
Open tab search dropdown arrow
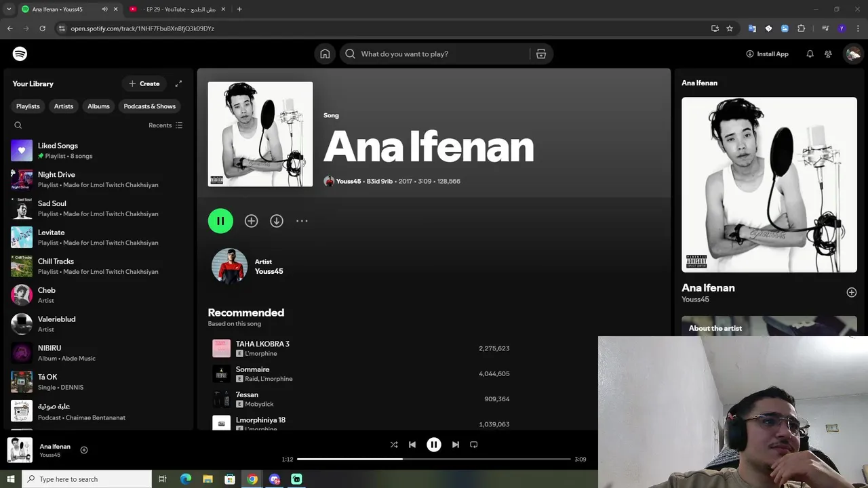(9, 9)
